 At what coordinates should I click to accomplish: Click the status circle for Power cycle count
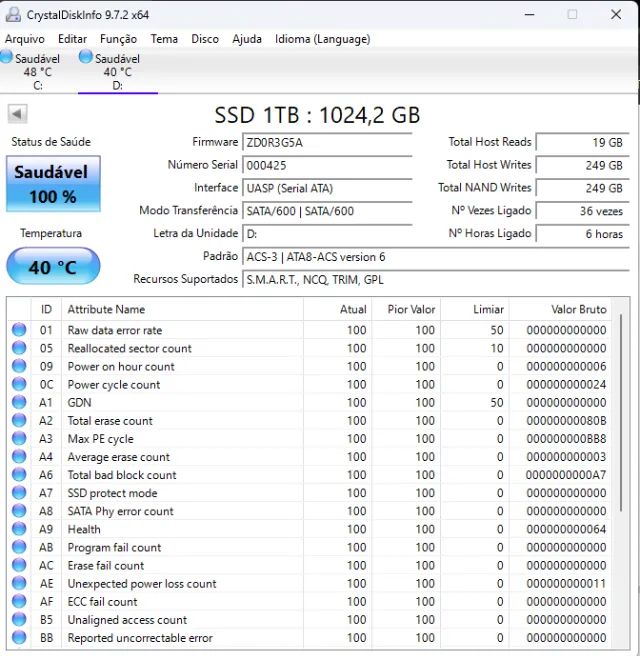click(x=19, y=384)
